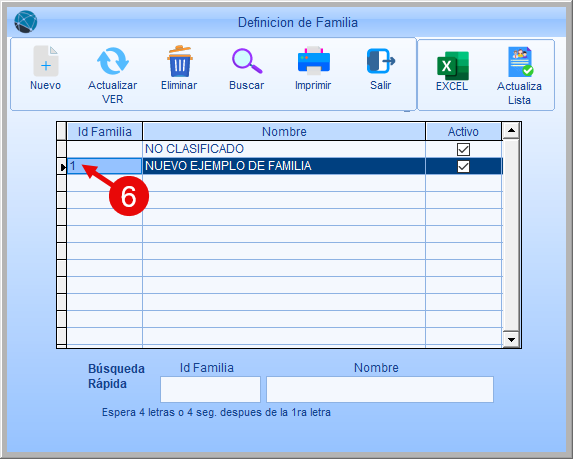Select Id Familia cell with value 1
Screen dimensions: 573x459
coord(105,166)
